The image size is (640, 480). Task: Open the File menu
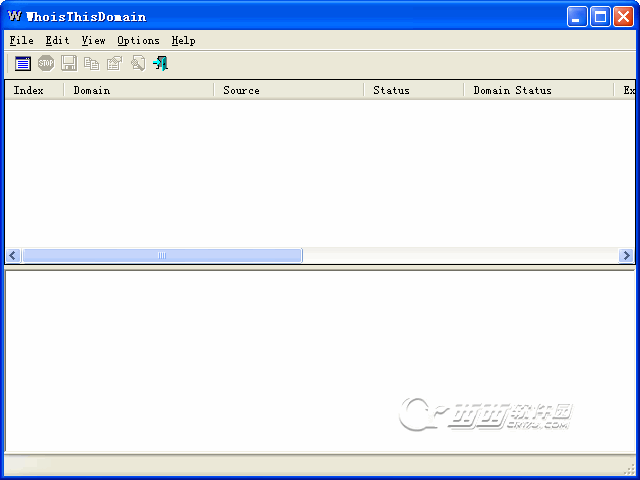(22, 40)
